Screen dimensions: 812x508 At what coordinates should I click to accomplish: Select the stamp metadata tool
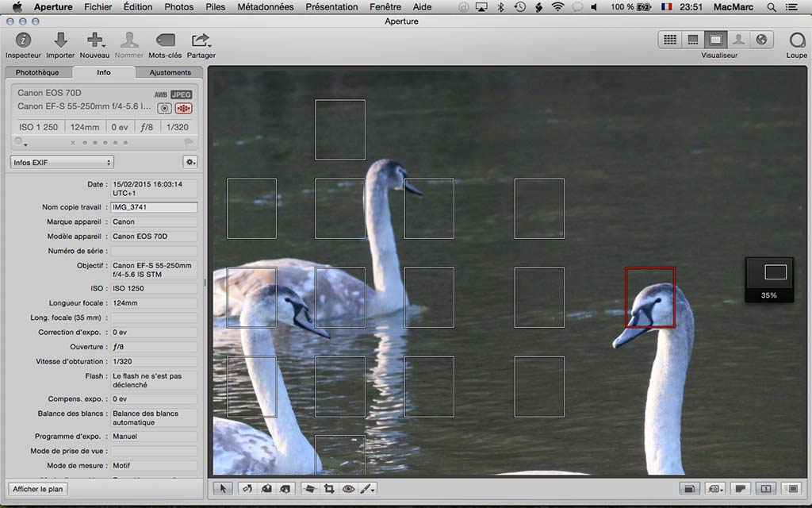[285, 488]
